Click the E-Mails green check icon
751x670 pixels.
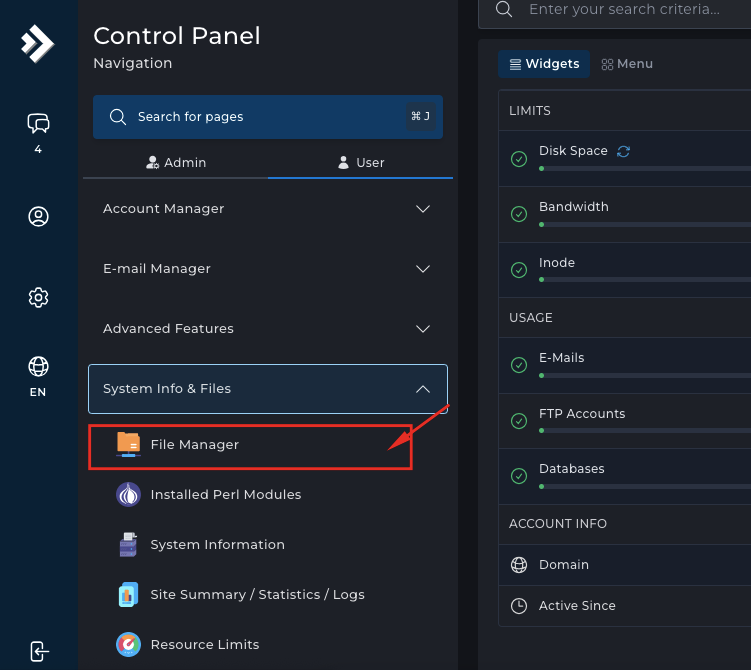(519, 365)
